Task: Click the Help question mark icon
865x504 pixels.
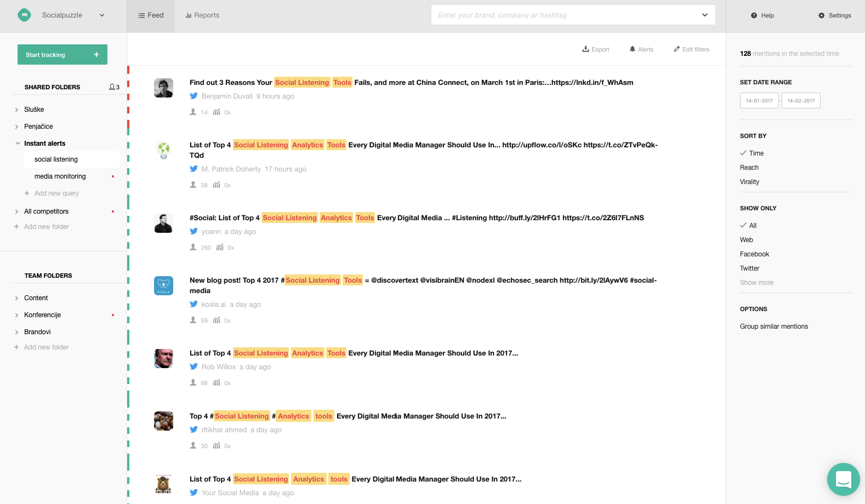Action: (x=754, y=15)
